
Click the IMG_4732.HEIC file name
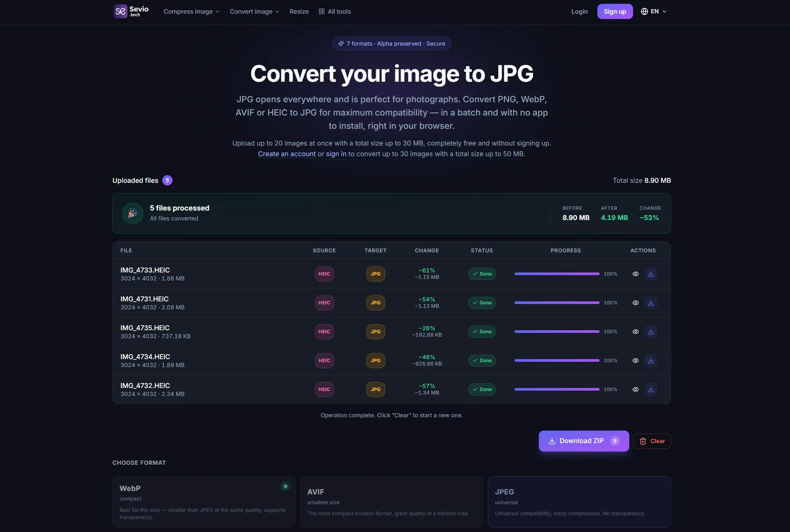[x=145, y=386]
